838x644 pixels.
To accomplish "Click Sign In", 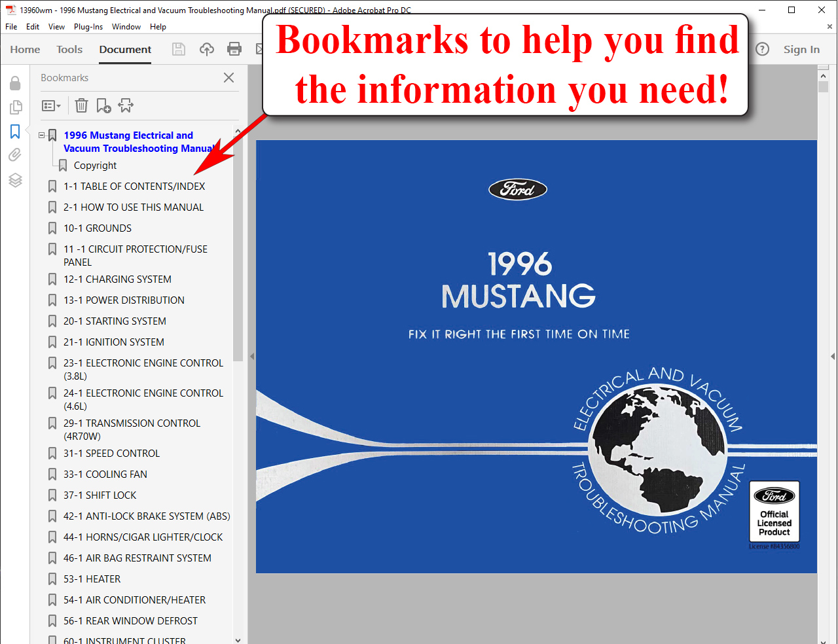I will (801, 50).
